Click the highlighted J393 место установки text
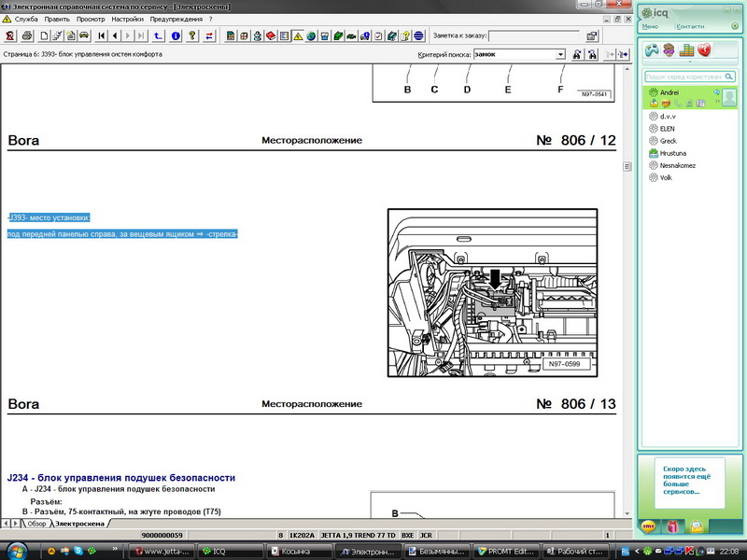This screenshot has width=747, height=560. point(49,217)
